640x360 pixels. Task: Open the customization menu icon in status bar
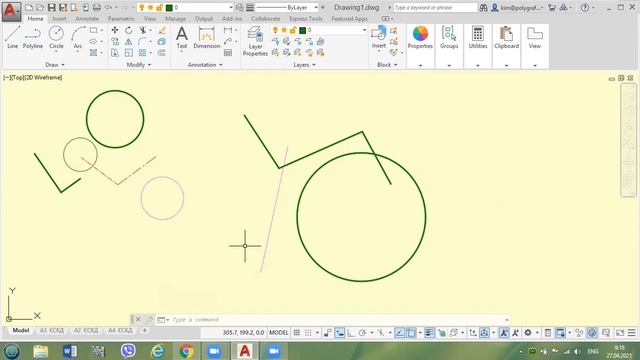coord(631,333)
